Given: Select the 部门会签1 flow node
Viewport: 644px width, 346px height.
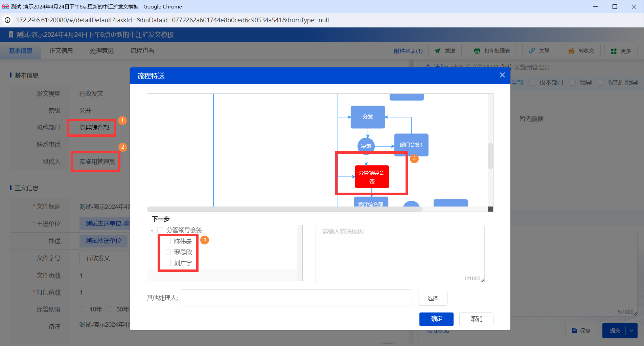Looking at the screenshot, I should tap(411, 145).
